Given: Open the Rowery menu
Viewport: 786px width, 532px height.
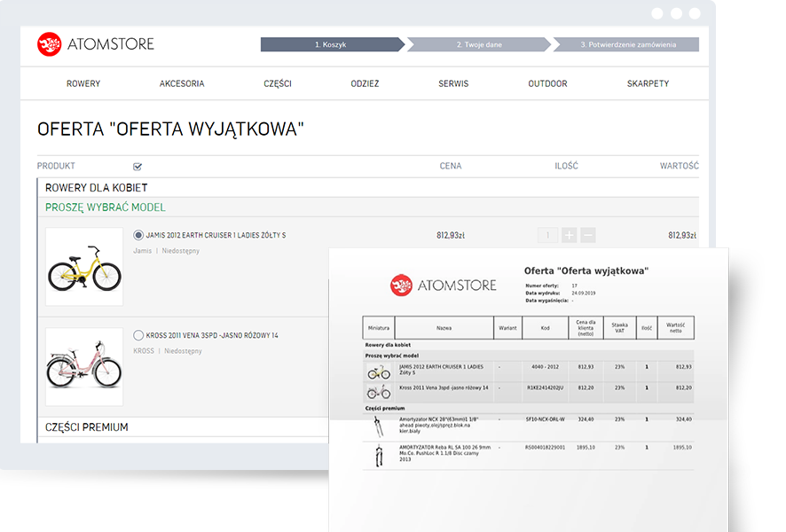Looking at the screenshot, I should click(x=83, y=84).
